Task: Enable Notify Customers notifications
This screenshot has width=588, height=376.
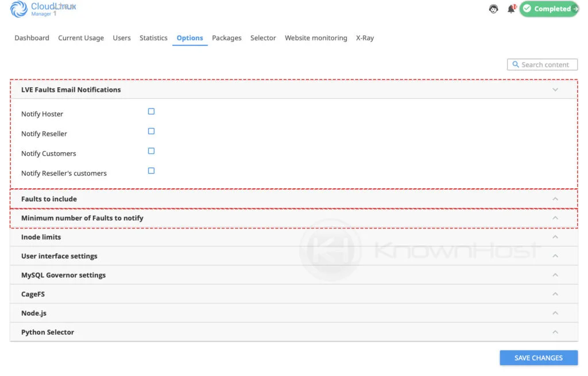Action: coord(151,151)
